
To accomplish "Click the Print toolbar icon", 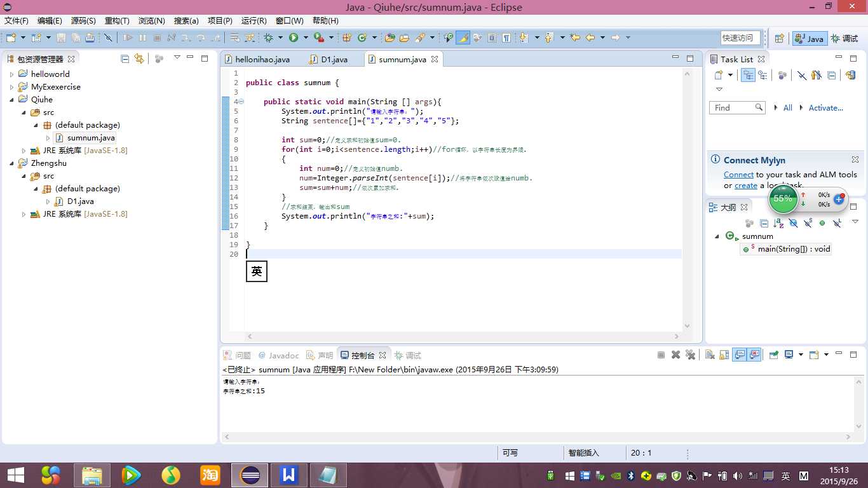I will (x=90, y=38).
